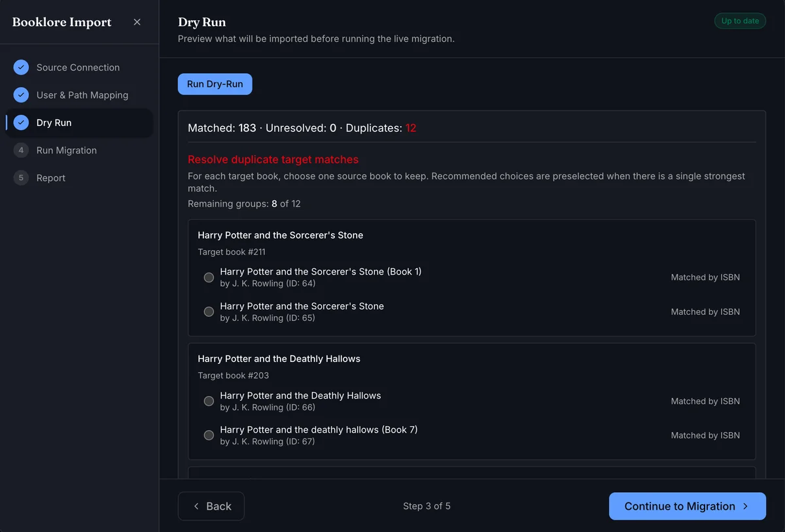Image resolution: width=785 pixels, height=532 pixels.
Task: Click 'Step 3 of 5' footer text
Action: [x=427, y=506]
